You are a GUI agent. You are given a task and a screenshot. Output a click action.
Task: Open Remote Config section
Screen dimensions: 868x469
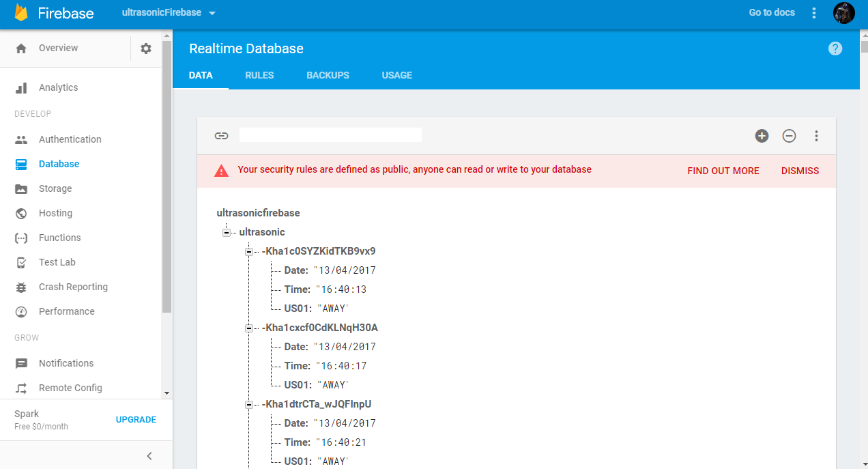pos(70,388)
